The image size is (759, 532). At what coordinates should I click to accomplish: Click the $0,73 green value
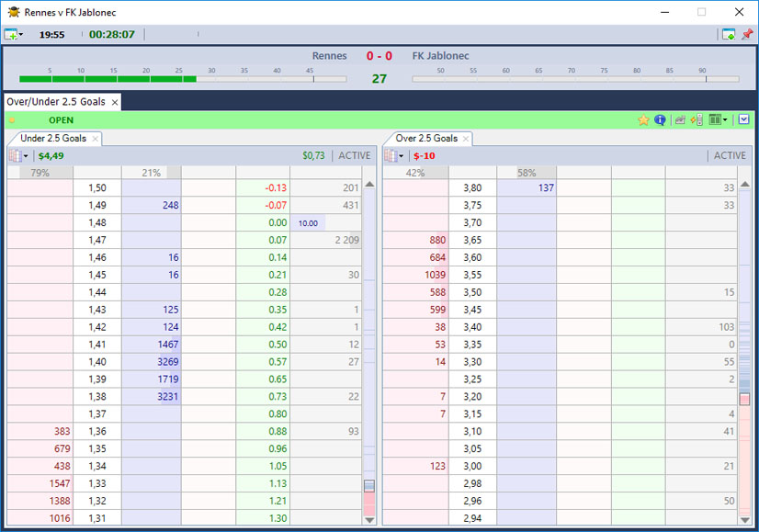(313, 155)
